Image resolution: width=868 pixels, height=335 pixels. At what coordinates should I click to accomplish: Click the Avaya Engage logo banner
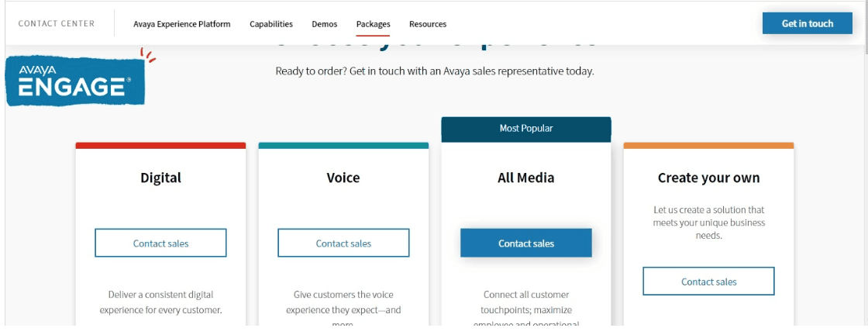click(76, 79)
